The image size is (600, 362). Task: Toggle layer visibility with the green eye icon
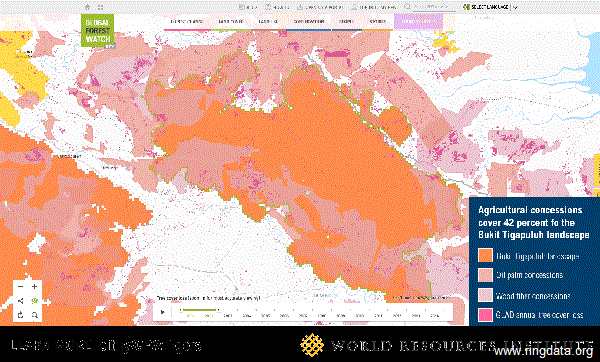click(x=34, y=301)
